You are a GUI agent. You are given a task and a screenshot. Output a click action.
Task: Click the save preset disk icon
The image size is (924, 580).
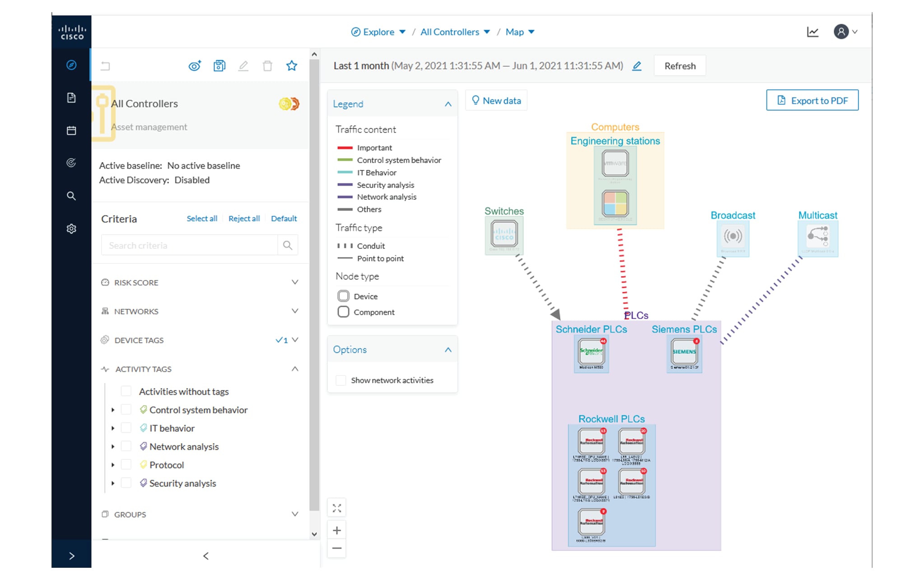click(x=219, y=66)
